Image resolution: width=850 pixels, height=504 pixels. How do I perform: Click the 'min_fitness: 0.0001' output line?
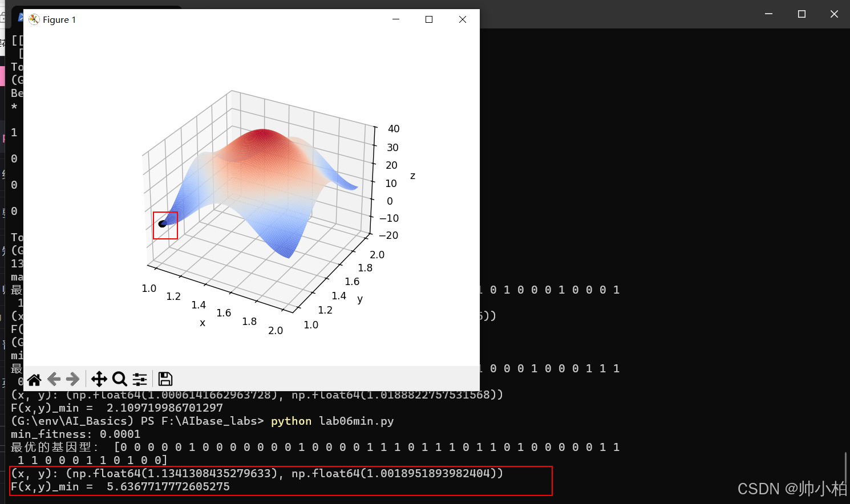75,434
